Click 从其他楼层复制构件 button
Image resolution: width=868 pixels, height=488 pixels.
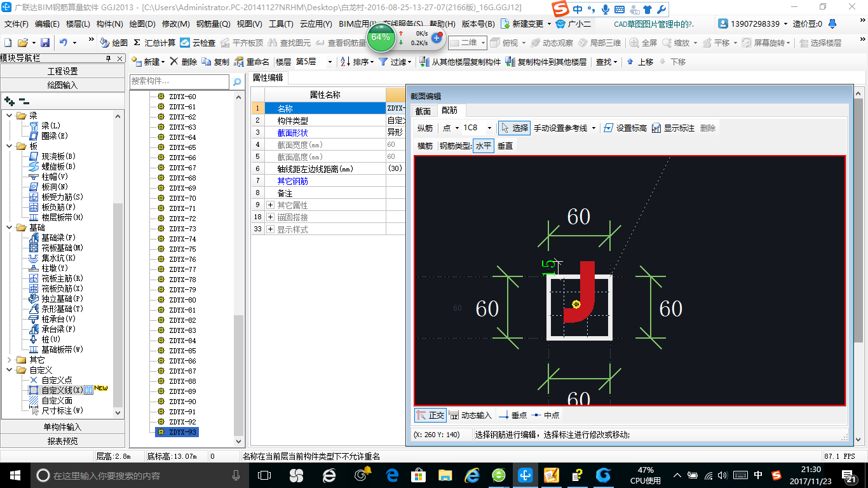(461, 62)
